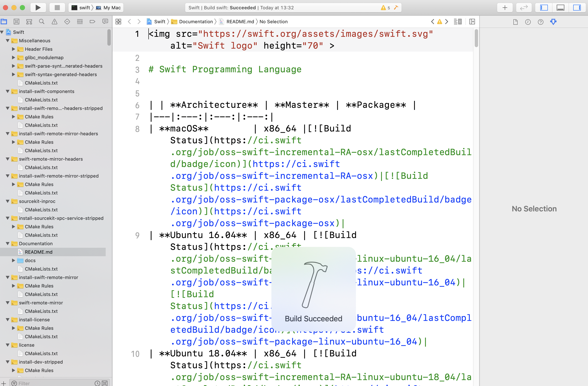Screen dimensions: 588x386
Task: Toggle recent files filter clock icon
Action: tap(98, 383)
